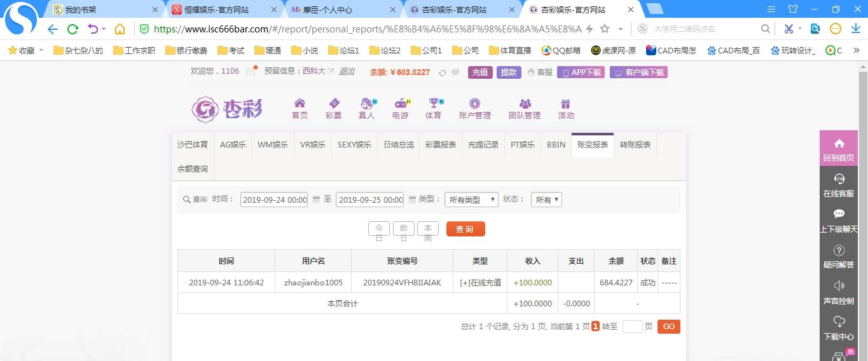Refresh the account balance
This screenshot has width=868, height=361.
(x=443, y=72)
